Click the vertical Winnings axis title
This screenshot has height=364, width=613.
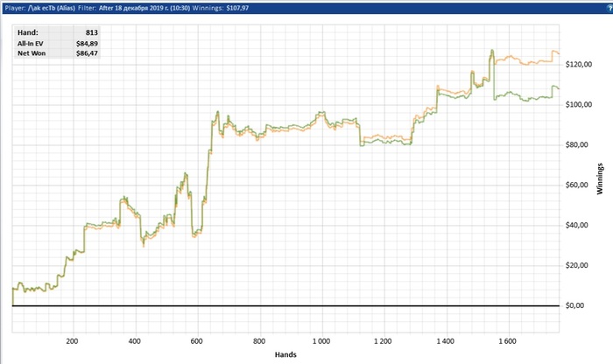tap(600, 178)
